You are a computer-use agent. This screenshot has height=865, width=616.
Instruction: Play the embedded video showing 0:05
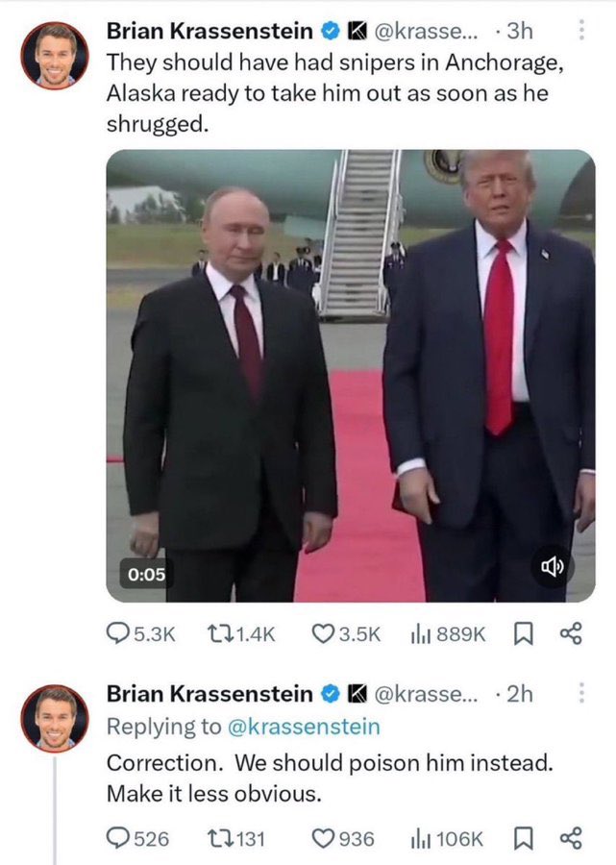(351, 376)
